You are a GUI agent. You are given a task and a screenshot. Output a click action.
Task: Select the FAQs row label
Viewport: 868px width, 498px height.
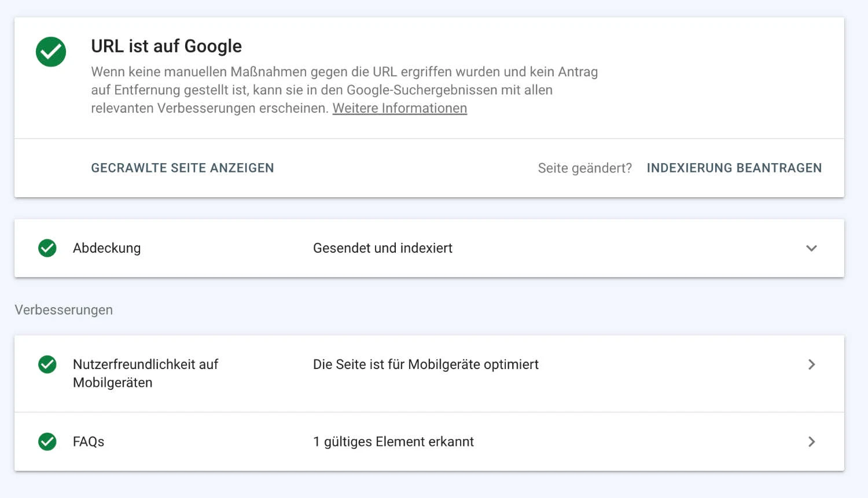point(89,442)
